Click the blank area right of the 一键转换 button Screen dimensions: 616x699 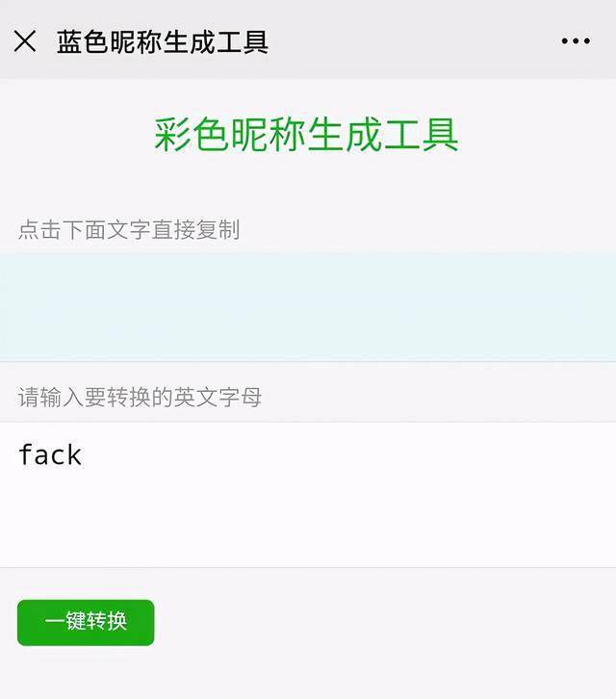[x=383, y=622]
